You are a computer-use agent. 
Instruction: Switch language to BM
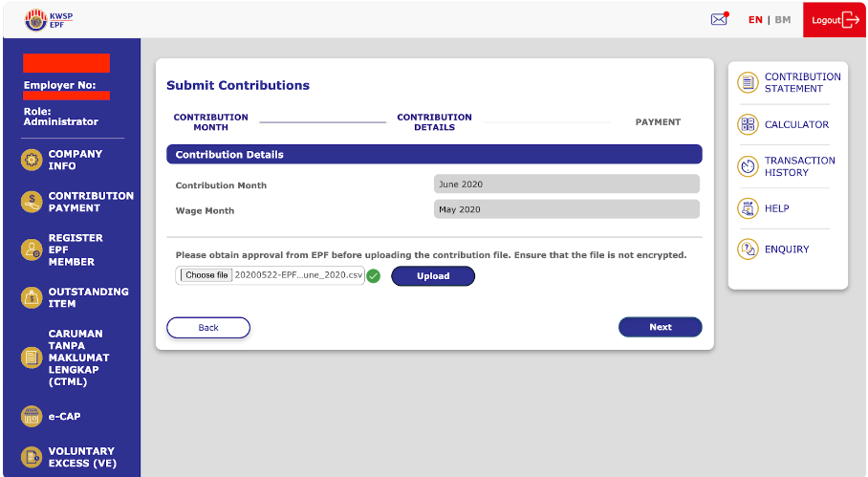click(x=783, y=20)
